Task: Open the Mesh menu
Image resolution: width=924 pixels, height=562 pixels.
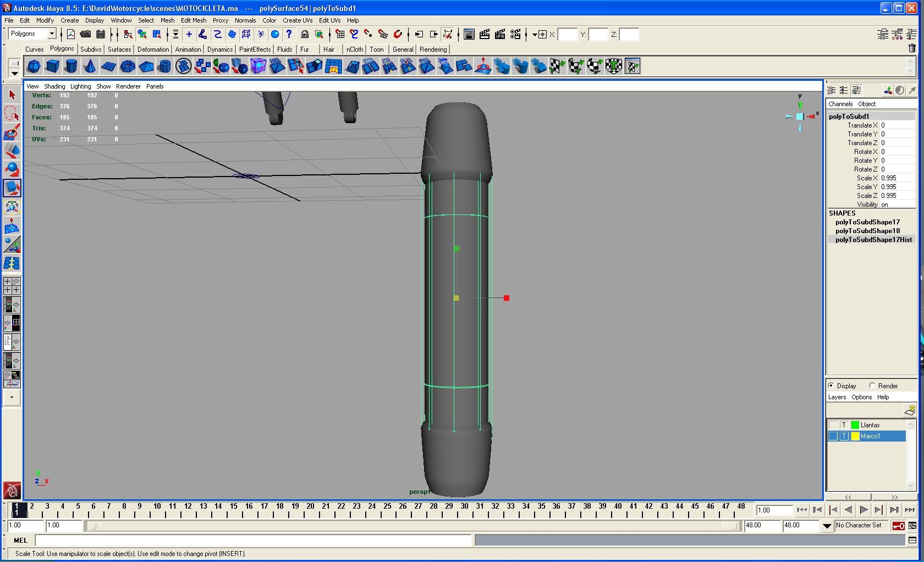Action: click(x=167, y=20)
